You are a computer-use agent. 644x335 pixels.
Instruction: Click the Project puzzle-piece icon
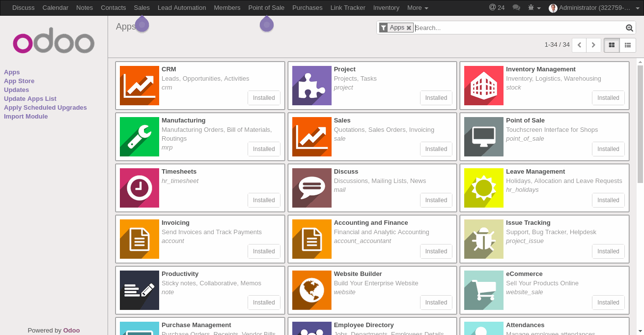click(x=312, y=86)
